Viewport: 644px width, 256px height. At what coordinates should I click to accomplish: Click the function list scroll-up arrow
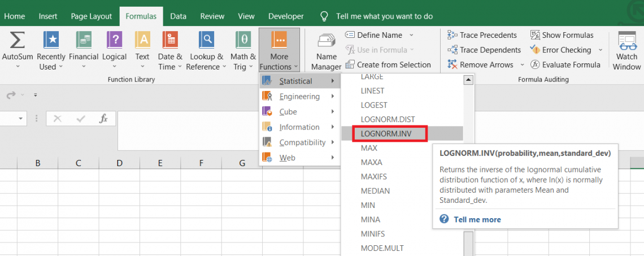(x=468, y=80)
